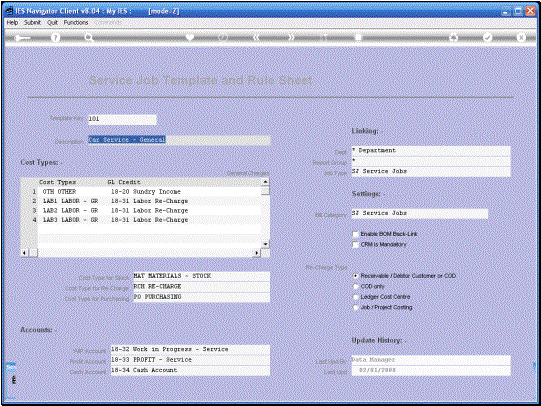Click the help question mark toolbar icon
This screenshot has height=406, width=541.
pyautogui.click(x=55, y=37)
